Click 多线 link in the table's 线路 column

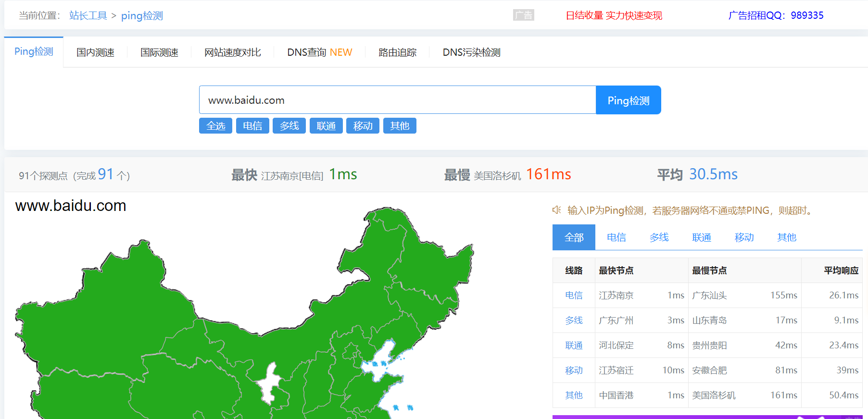574,320
